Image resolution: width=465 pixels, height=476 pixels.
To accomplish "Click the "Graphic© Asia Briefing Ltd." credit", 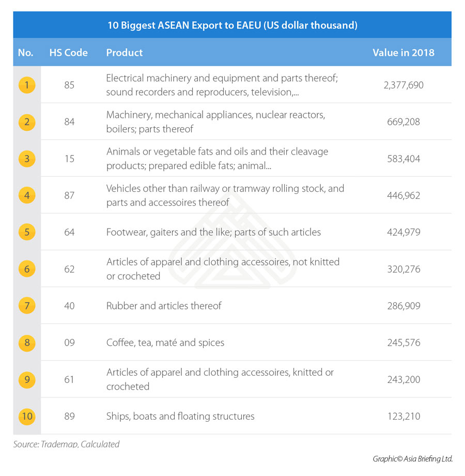I will [412, 459].
